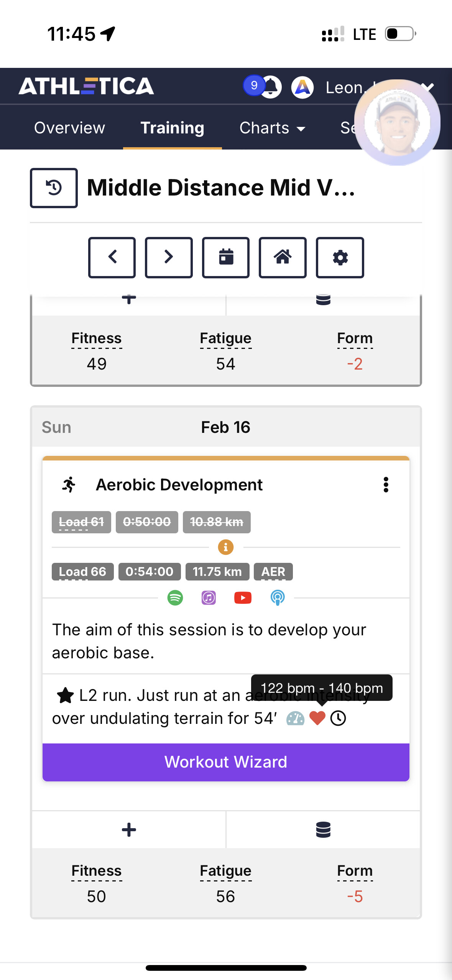Switch to the Overview tab
This screenshot has width=452, height=980.
(69, 128)
